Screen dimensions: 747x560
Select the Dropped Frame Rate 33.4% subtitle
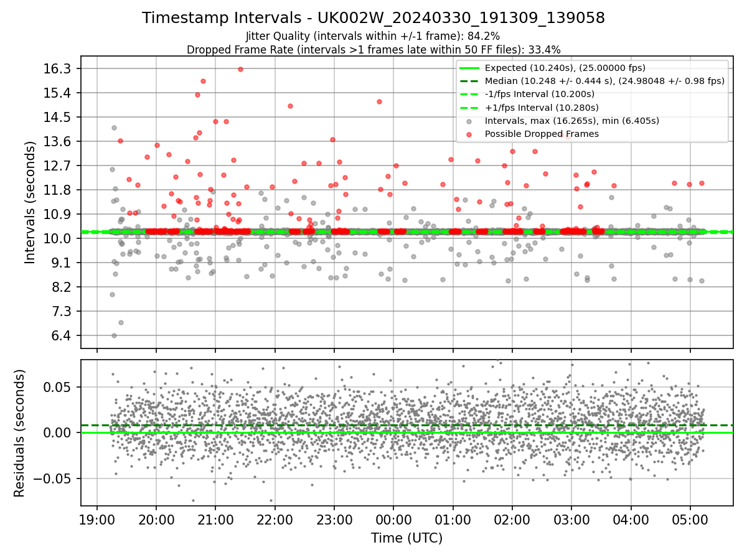[374, 50]
